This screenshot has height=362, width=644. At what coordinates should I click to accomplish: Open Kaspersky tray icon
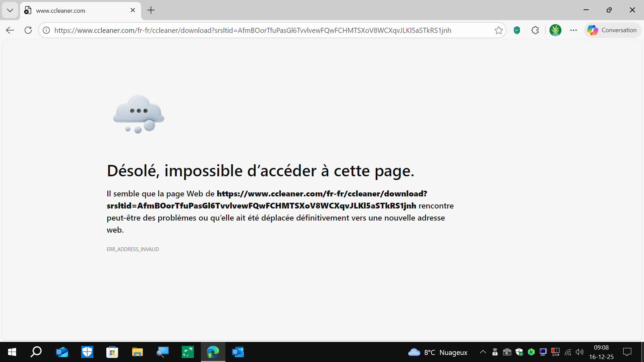(x=531, y=352)
